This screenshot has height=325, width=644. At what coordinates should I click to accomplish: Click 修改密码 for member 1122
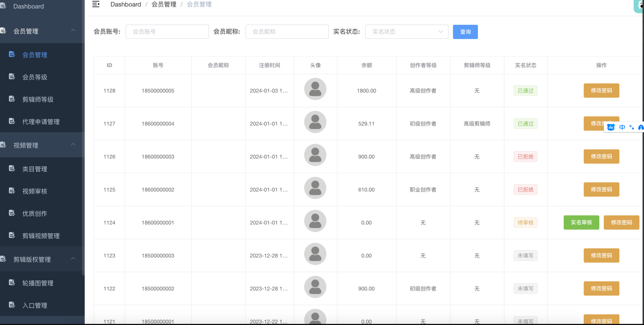click(601, 289)
